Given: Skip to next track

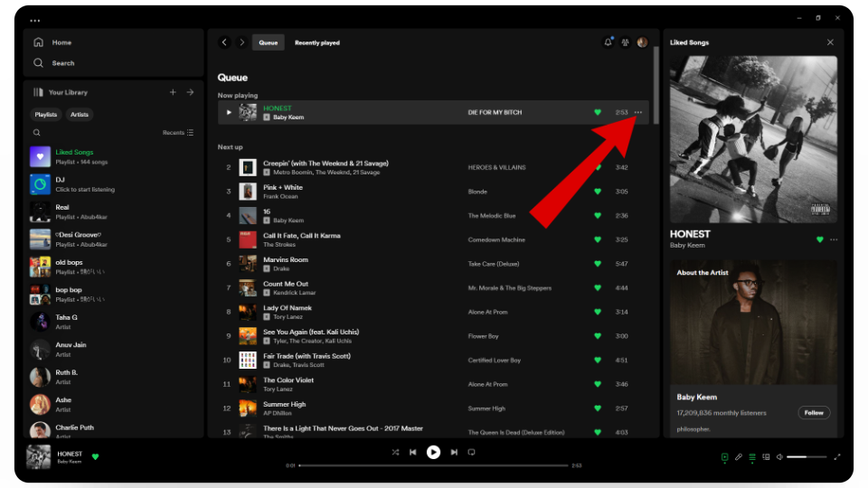Looking at the screenshot, I should pyautogui.click(x=454, y=452).
